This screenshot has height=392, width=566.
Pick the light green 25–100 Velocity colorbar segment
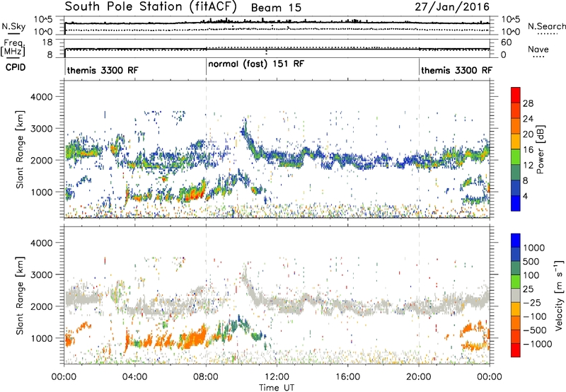coord(516,282)
